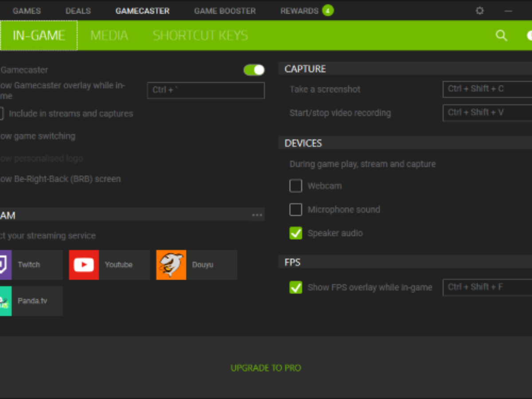532x399 pixels.
Task: Edit the FPS overlay hotkey Ctrl + Shift + F
Action: point(488,287)
